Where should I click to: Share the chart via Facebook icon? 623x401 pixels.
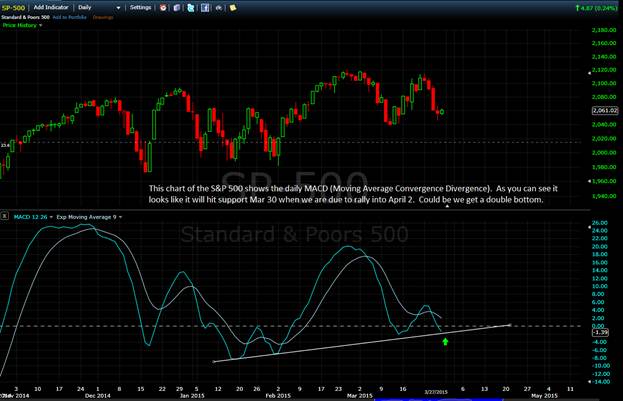[x=205, y=8]
